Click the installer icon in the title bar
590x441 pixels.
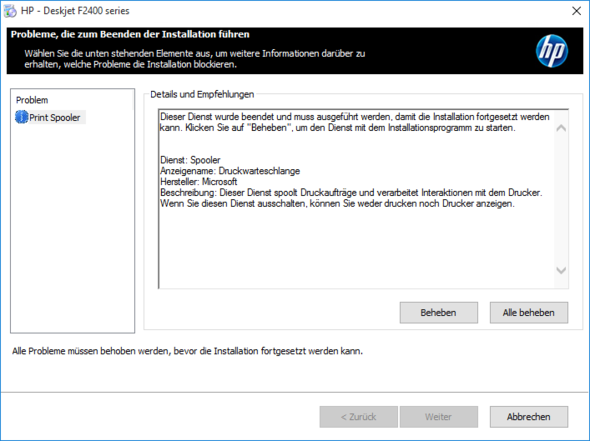10,11
